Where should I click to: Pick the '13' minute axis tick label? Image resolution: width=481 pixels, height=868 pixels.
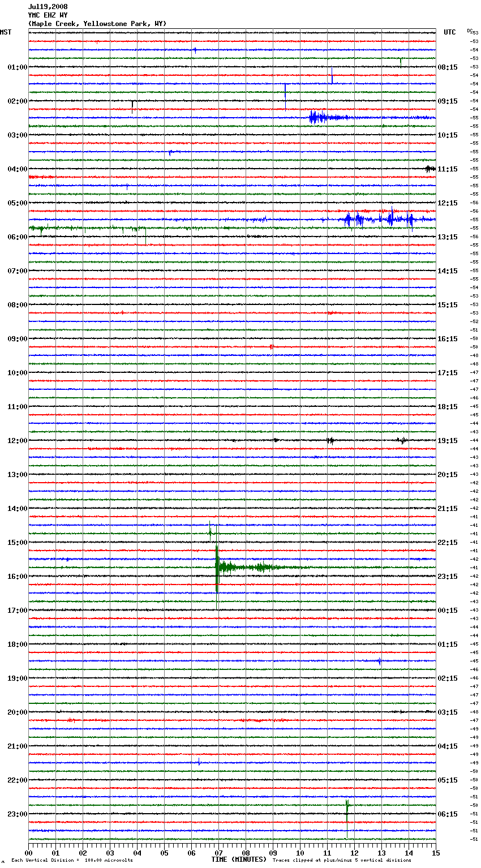(381, 853)
